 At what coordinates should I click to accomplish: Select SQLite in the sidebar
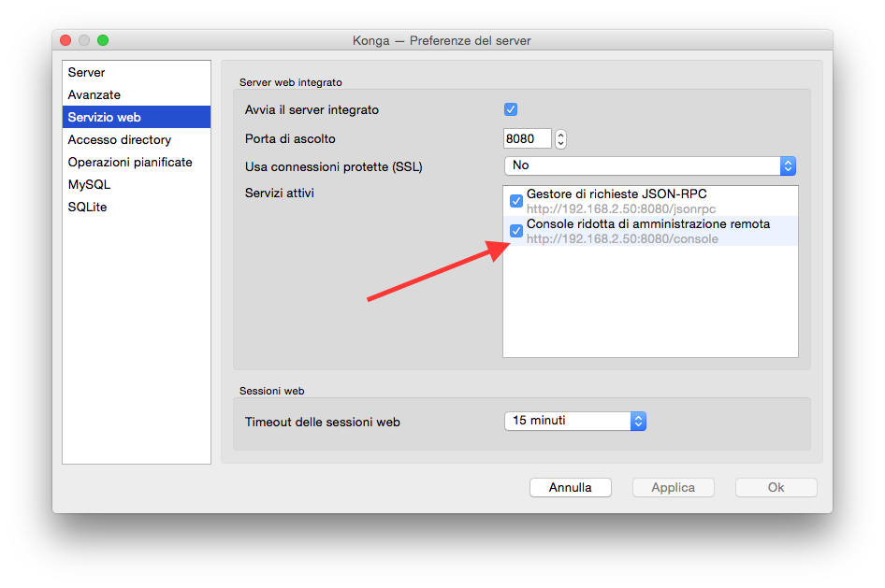pyautogui.click(x=87, y=208)
